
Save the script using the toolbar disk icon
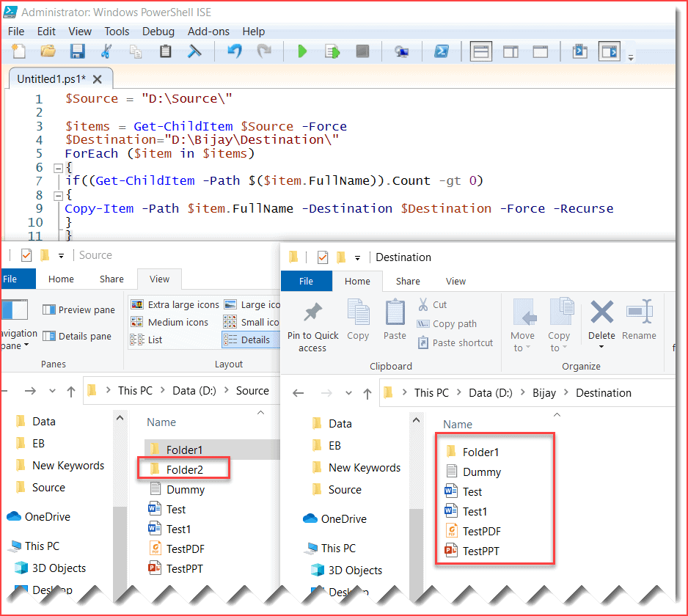(77, 51)
